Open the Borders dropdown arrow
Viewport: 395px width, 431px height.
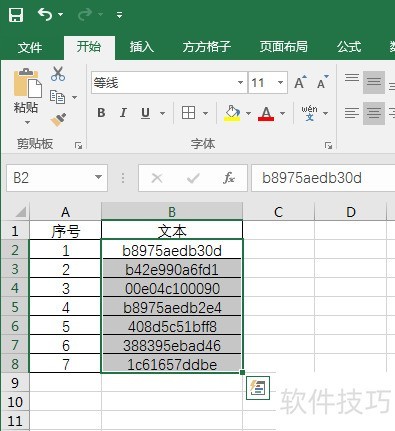coord(205,113)
